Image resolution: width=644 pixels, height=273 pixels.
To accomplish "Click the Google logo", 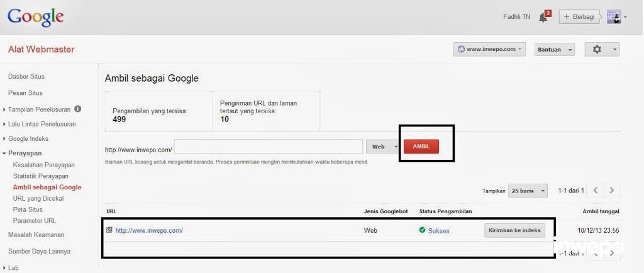I will coord(36,17).
